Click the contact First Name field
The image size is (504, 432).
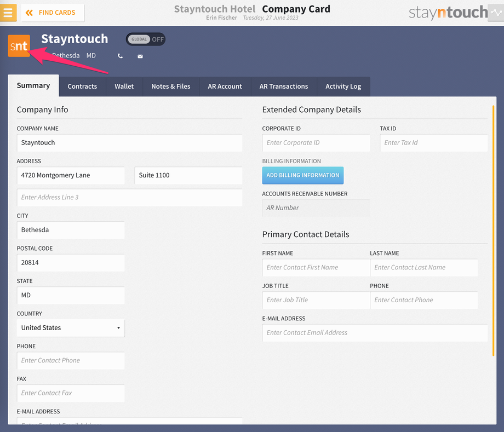coord(316,268)
